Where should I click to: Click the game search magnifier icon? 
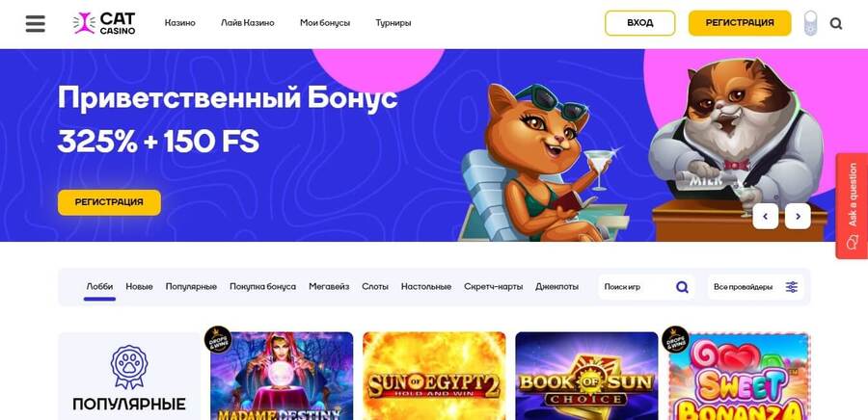(682, 287)
